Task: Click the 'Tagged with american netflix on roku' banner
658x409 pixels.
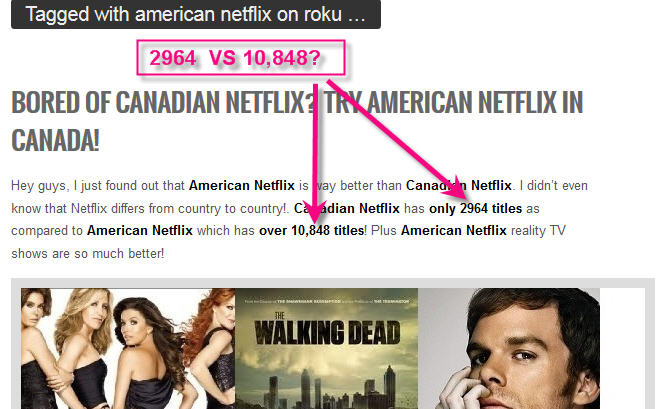Action: pos(196,14)
